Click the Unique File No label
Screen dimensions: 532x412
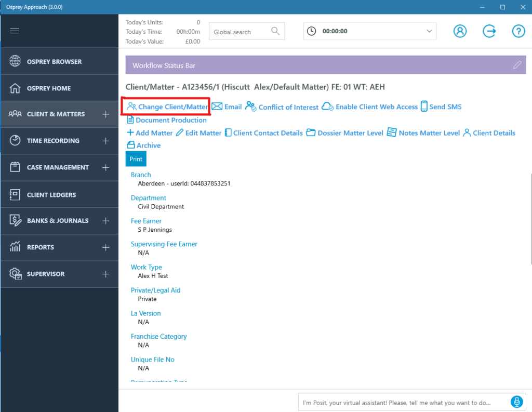click(x=153, y=360)
